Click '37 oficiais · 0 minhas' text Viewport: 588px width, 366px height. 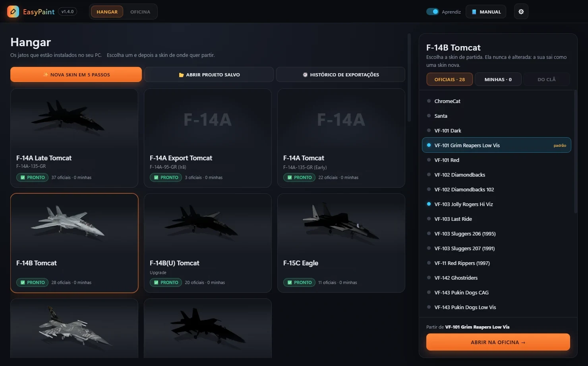pyautogui.click(x=71, y=177)
